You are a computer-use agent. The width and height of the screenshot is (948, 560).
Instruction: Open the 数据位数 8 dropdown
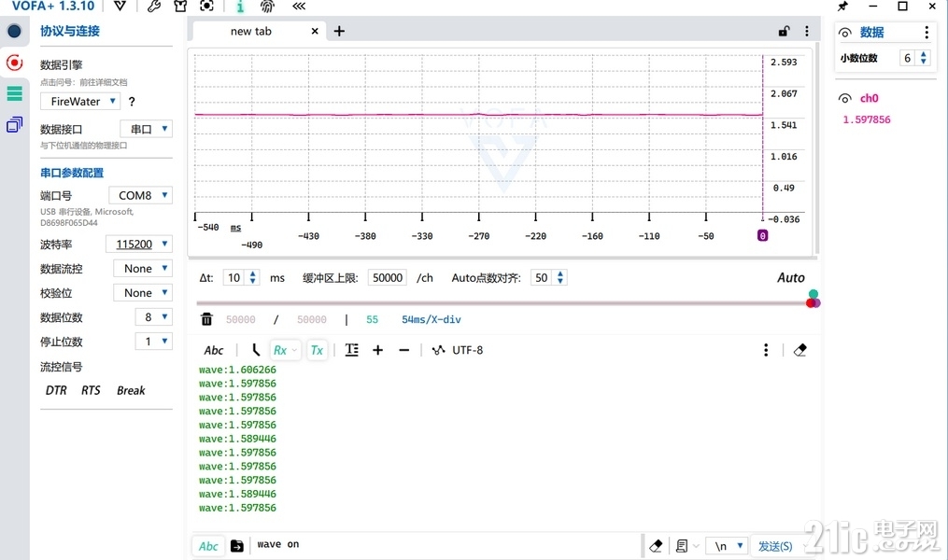(153, 317)
